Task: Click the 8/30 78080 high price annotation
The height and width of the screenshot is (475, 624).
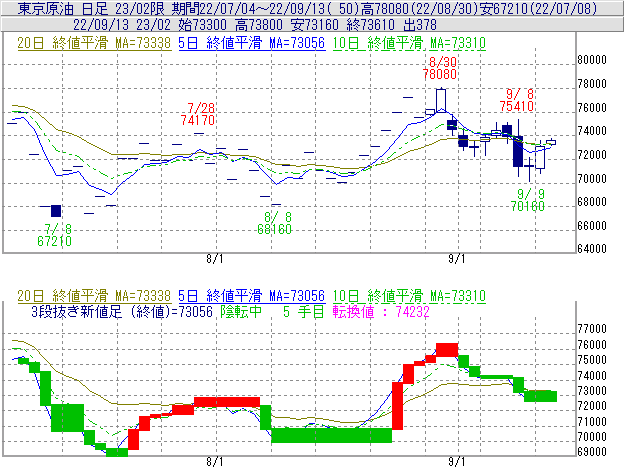Action: 440,68
